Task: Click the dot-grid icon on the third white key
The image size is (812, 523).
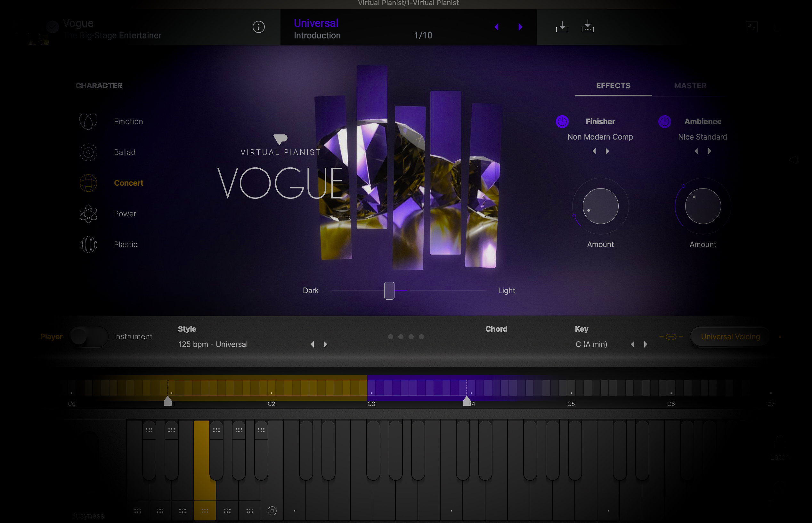Action: pos(183,511)
